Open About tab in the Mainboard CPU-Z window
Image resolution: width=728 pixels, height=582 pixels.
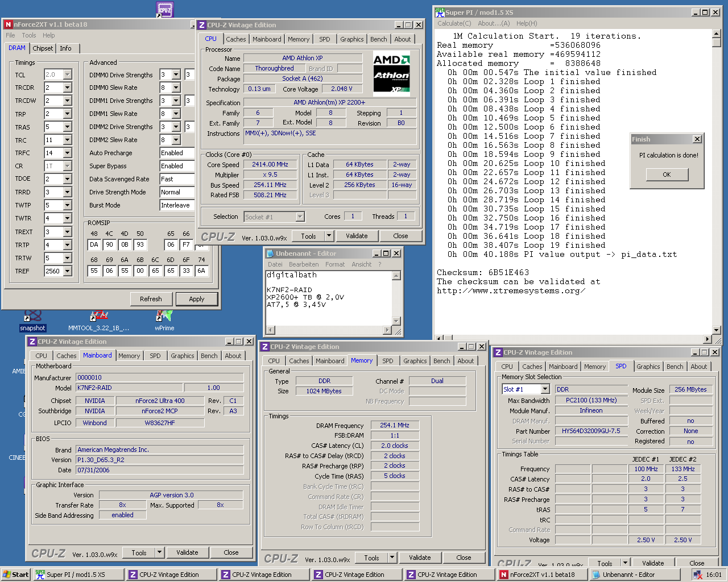click(233, 356)
